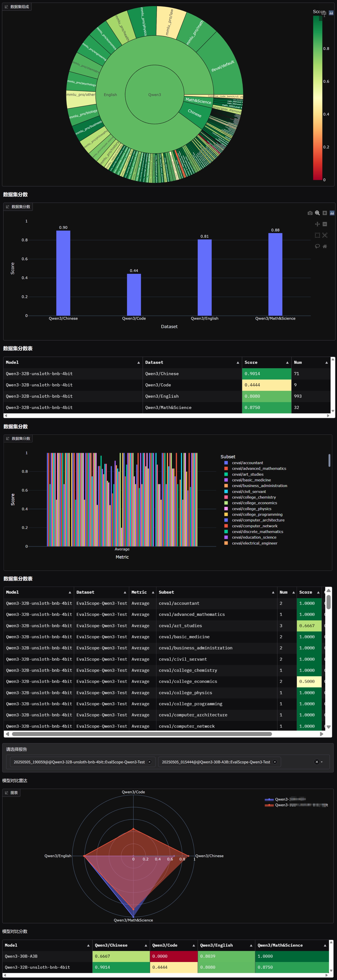Click the Autoscale icon in chart modebar

coord(325,235)
